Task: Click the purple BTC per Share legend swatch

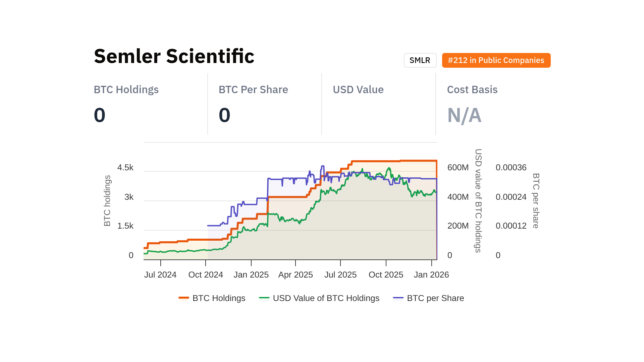Action: click(398, 298)
